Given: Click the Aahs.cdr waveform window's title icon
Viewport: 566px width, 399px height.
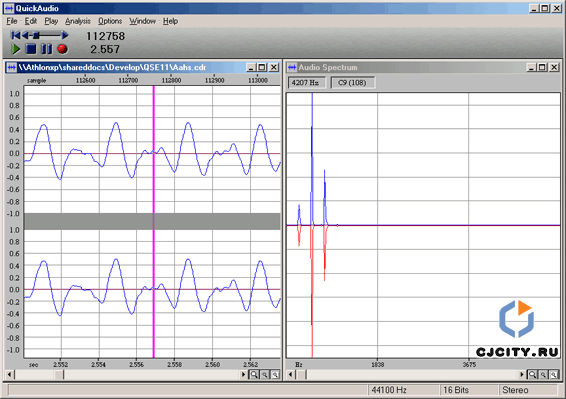Looking at the screenshot, I should [x=12, y=68].
